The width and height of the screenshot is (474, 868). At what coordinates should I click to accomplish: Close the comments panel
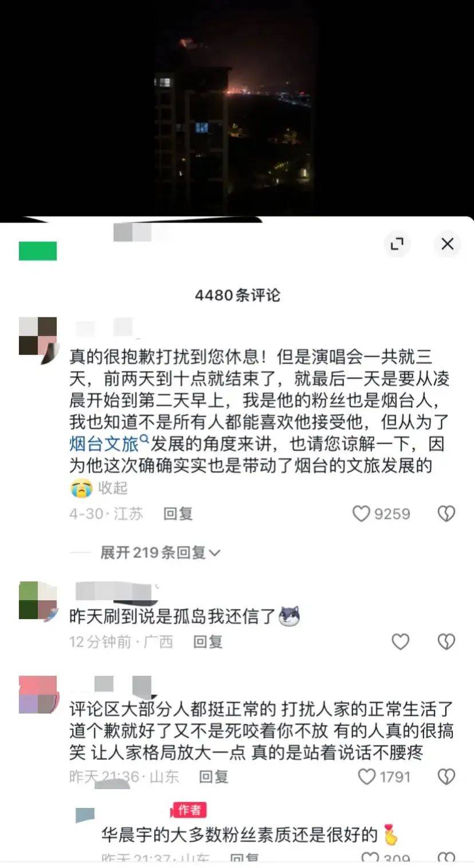447,244
